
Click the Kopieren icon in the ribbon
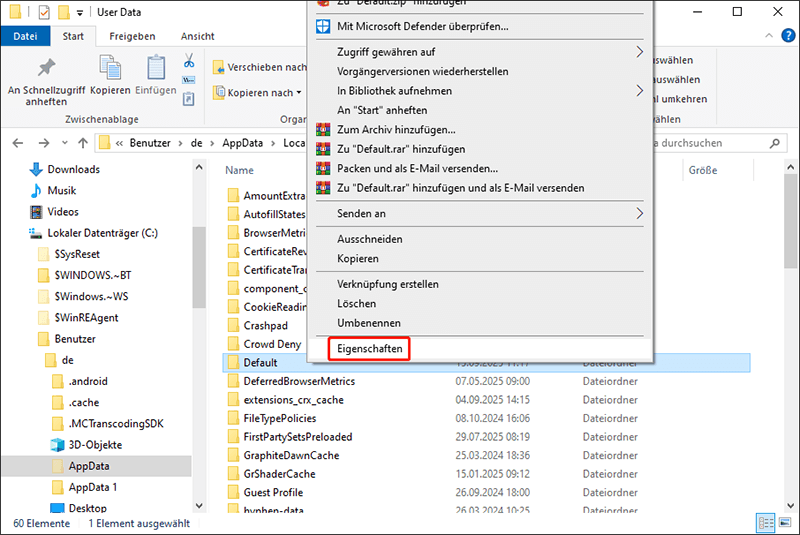(x=110, y=68)
